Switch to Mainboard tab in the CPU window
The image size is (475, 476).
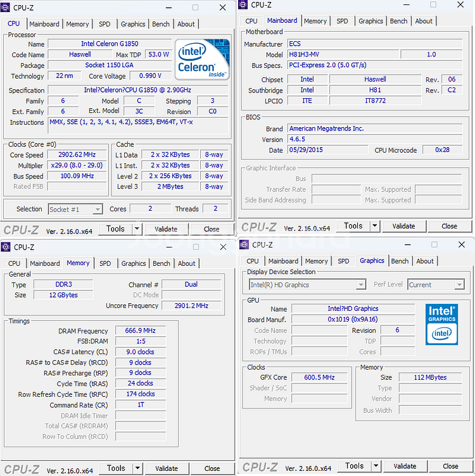tap(44, 24)
